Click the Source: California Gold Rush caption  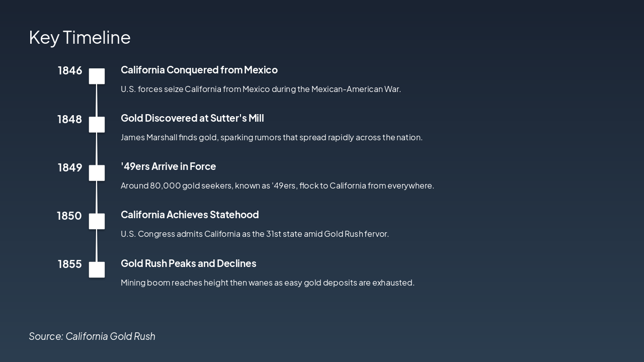pos(92,336)
